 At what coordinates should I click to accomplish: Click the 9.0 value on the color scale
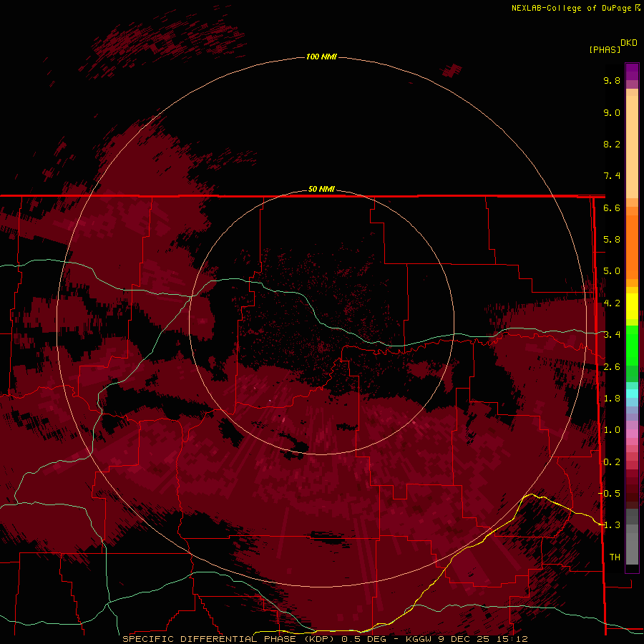(612, 113)
